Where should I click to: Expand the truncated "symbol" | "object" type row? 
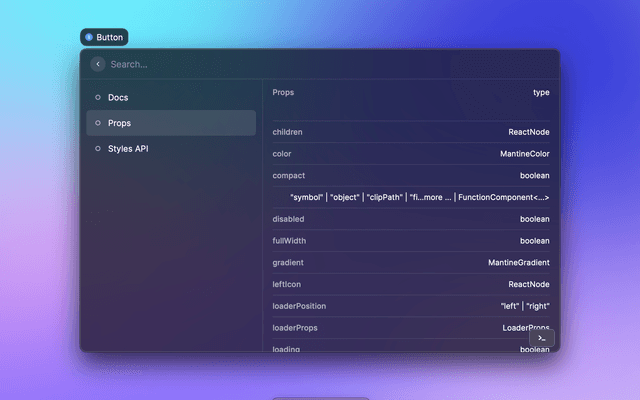point(418,197)
